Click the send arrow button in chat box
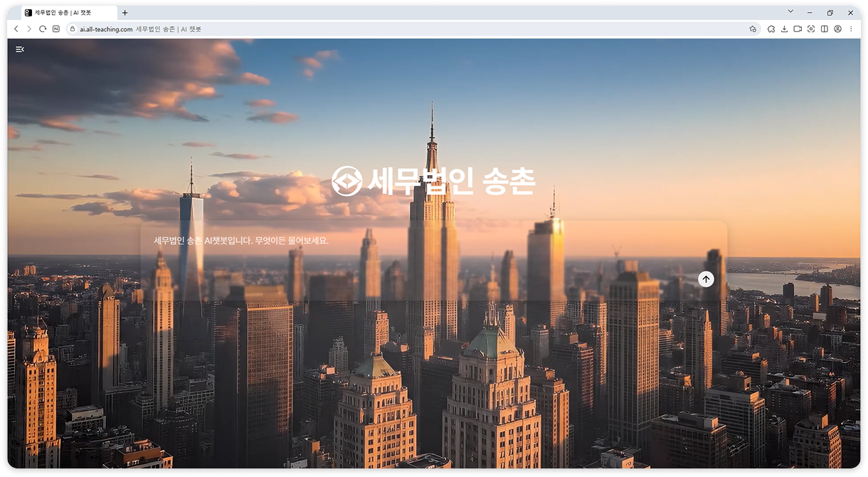The height and width of the screenshot is (477, 868). (706, 279)
